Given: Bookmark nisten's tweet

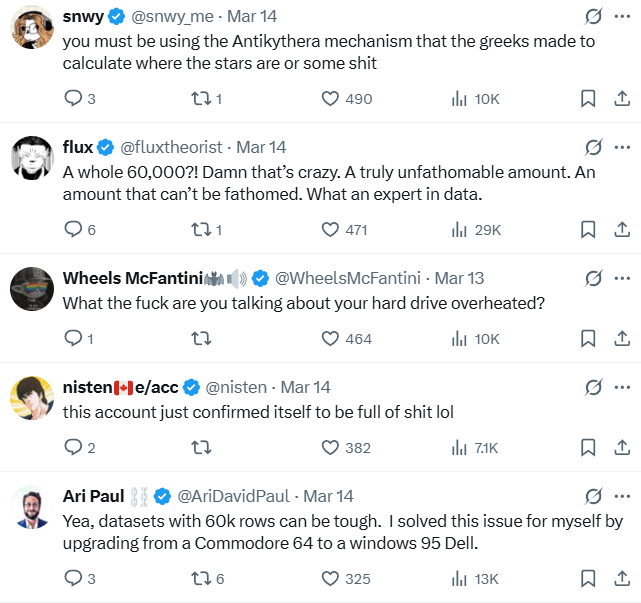Looking at the screenshot, I should (588, 448).
